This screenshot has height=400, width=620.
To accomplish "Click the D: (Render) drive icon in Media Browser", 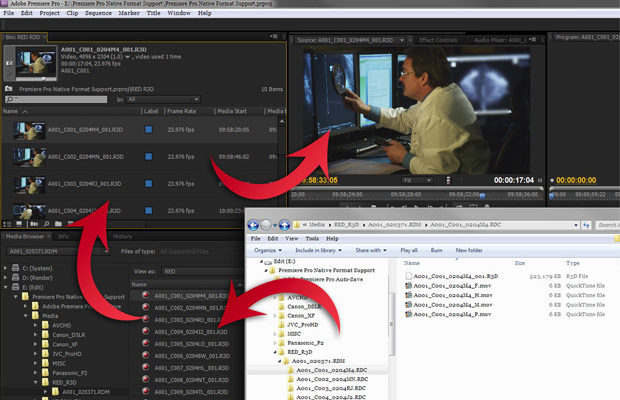I will pos(15,277).
